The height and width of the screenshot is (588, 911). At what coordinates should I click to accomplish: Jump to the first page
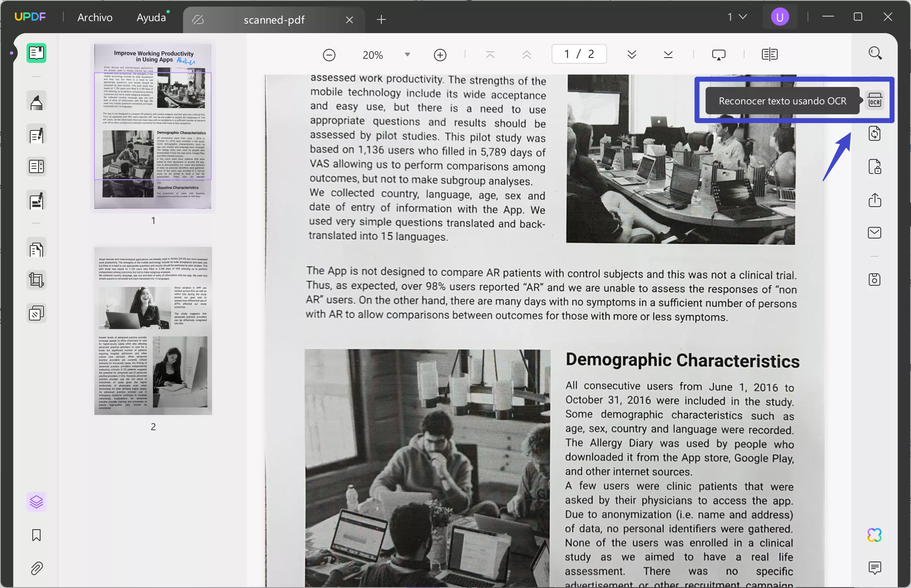pyautogui.click(x=490, y=55)
